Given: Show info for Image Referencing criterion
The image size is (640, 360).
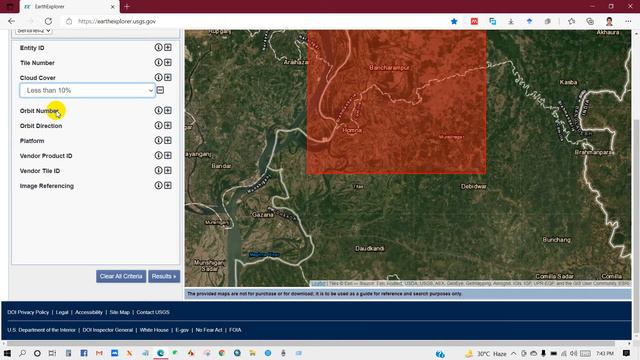Looking at the screenshot, I should tap(158, 186).
